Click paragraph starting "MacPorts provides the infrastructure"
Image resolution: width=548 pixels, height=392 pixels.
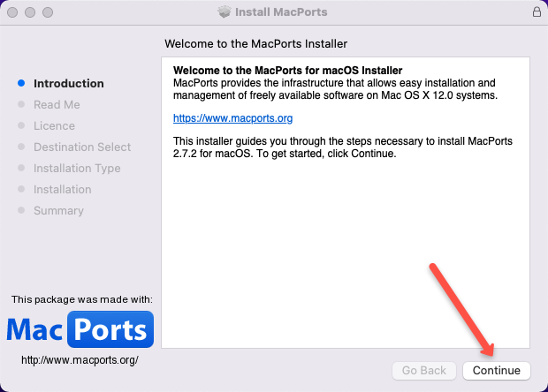pyautogui.click(x=335, y=89)
